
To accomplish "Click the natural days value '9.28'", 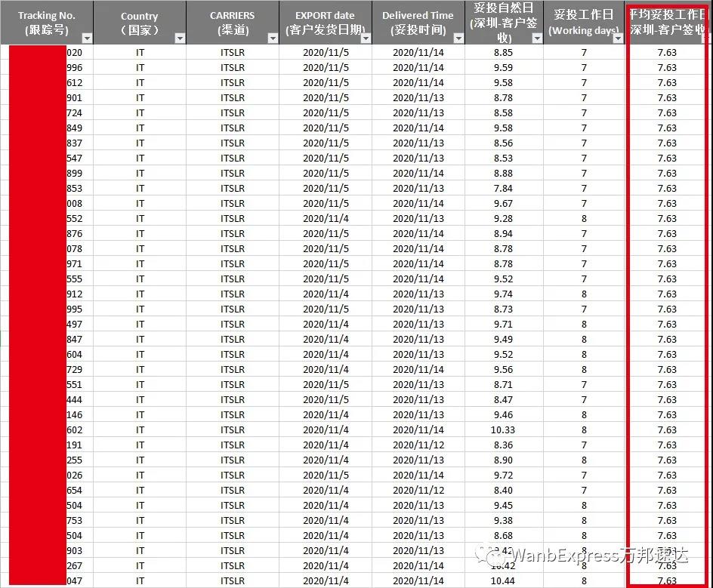I will tap(503, 219).
